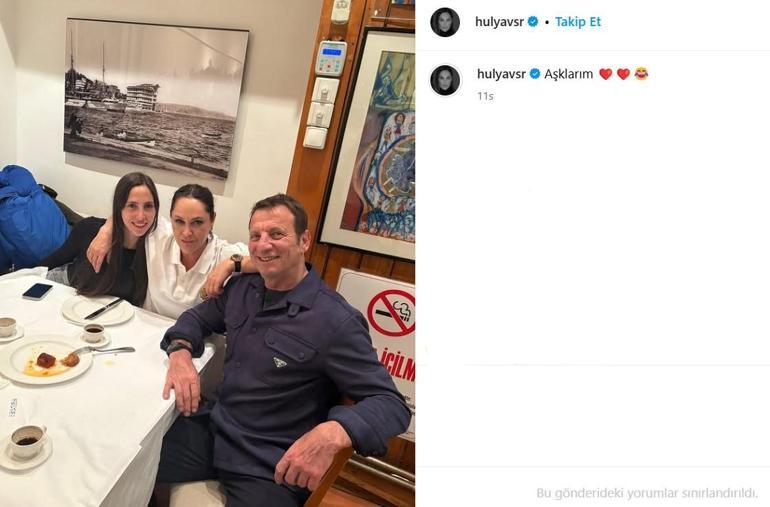
Task: Click the first red heart emoji
Action: click(605, 74)
